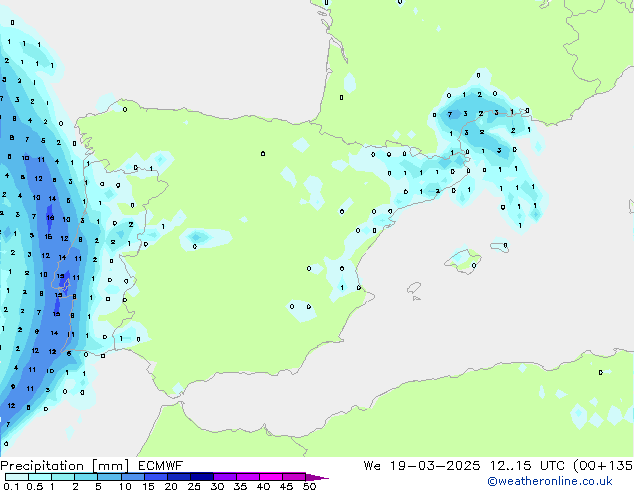
Task: Click the 0.5 mm legend color swatch
Action: pos(40,477)
